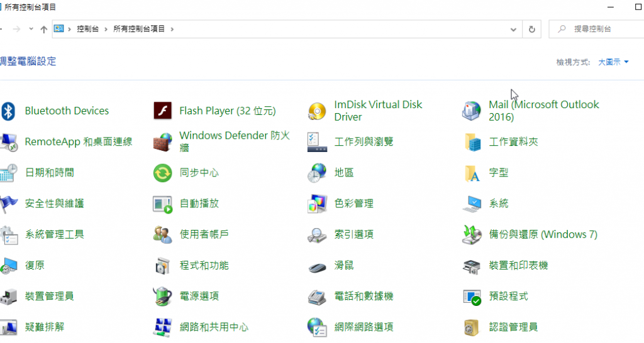Screen dimensions: 644x343
Task: Click the 滑鼠 mouse icon
Action: click(x=317, y=265)
